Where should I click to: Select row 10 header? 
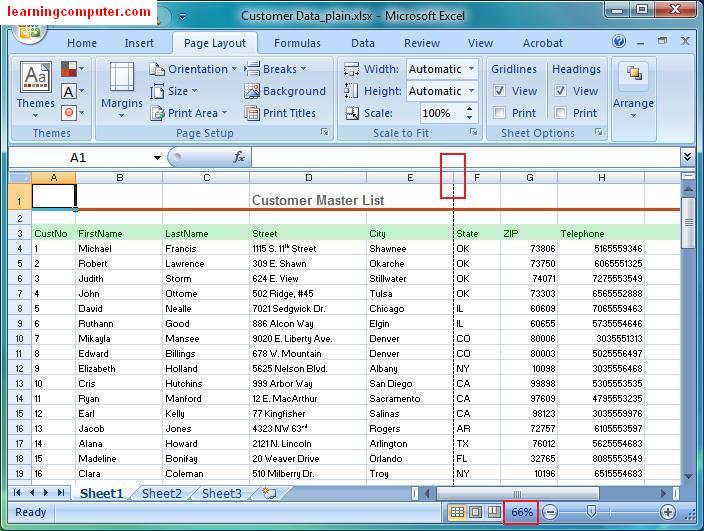coord(19,338)
